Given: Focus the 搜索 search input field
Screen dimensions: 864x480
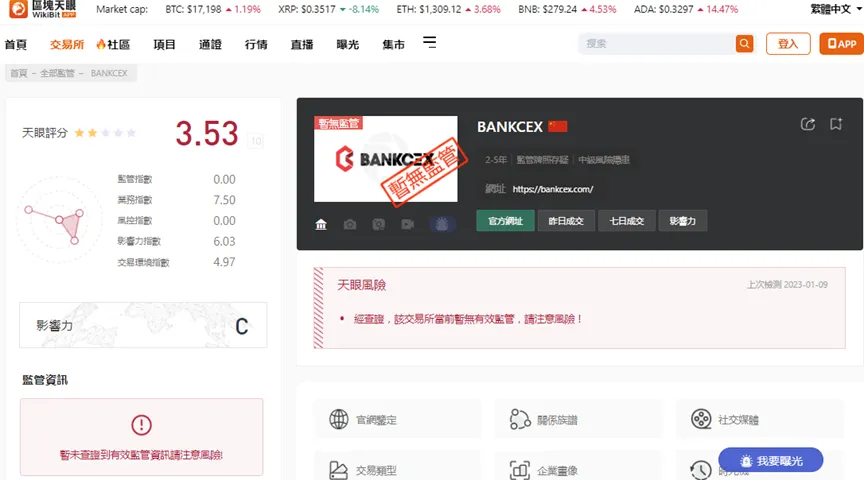Looking at the screenshot, I should pos(657,44).
